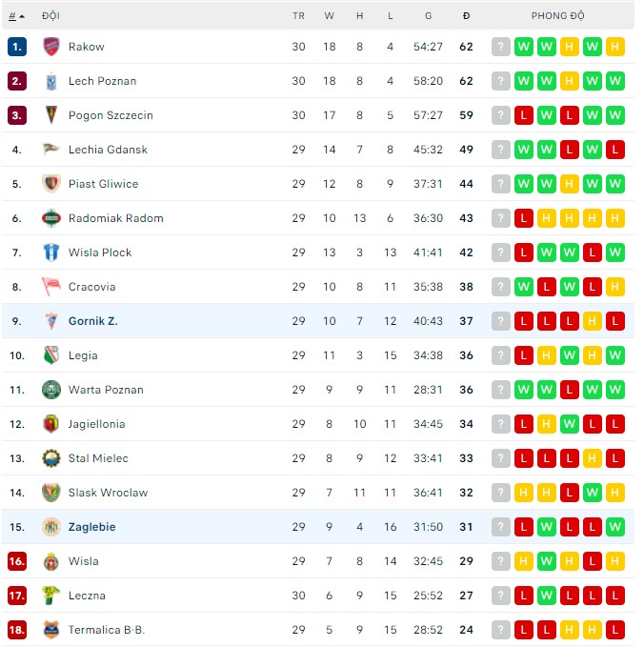
Task: Click the Termalica B-B. team logo
Action: click(50, 630)
